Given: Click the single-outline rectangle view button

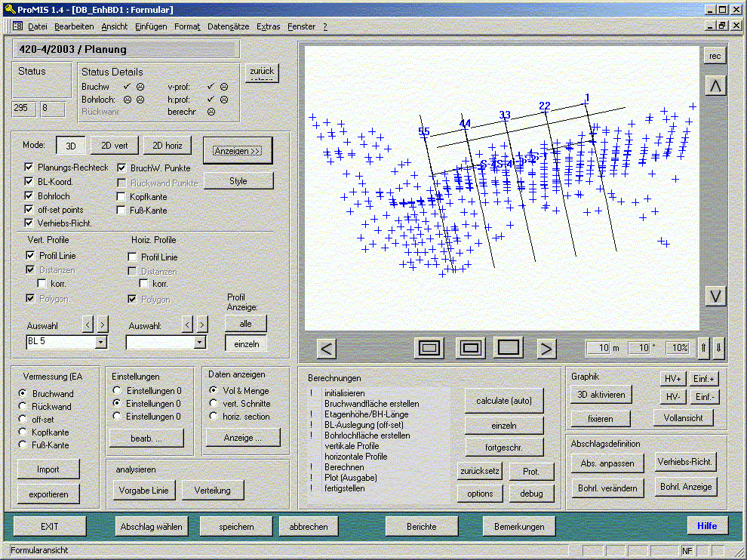Looking at the screenshot, I should point(509,347).
